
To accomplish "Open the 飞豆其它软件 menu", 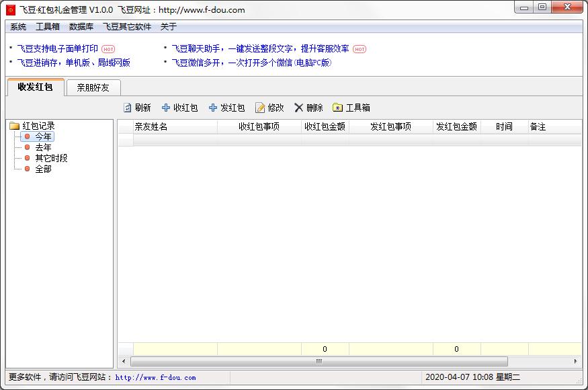I will [127, 27].
